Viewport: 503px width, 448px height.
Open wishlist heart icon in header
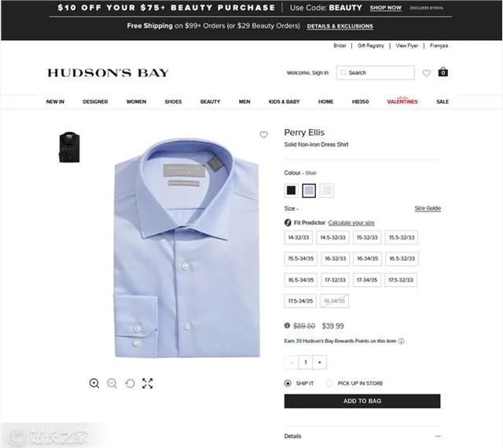pos(426,73)
